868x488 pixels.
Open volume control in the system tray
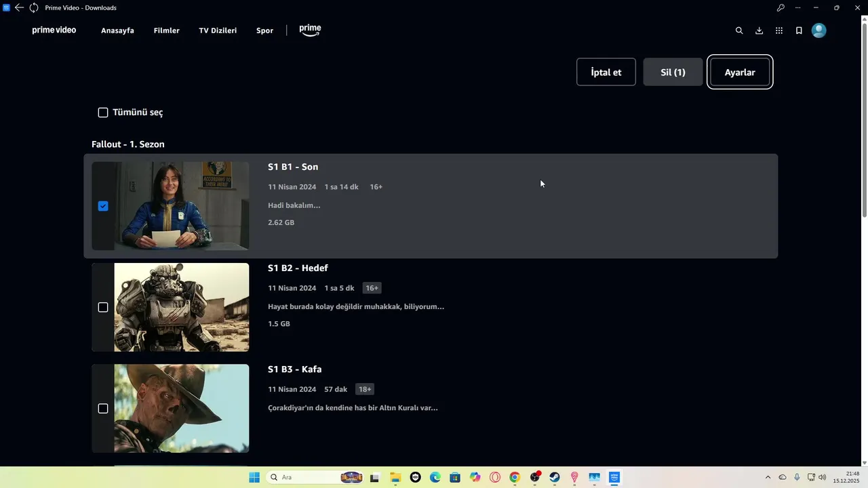823,477
